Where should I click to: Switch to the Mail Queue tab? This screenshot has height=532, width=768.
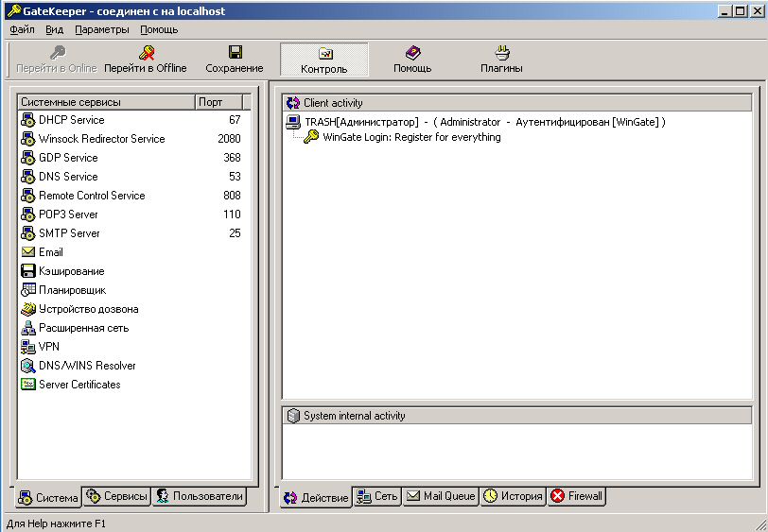(442, 496)
